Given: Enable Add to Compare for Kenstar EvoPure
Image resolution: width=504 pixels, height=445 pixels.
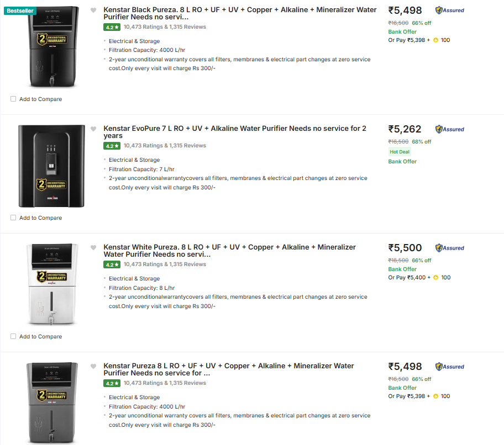Looking at the screenshot, I should click(x=13, y=218).
